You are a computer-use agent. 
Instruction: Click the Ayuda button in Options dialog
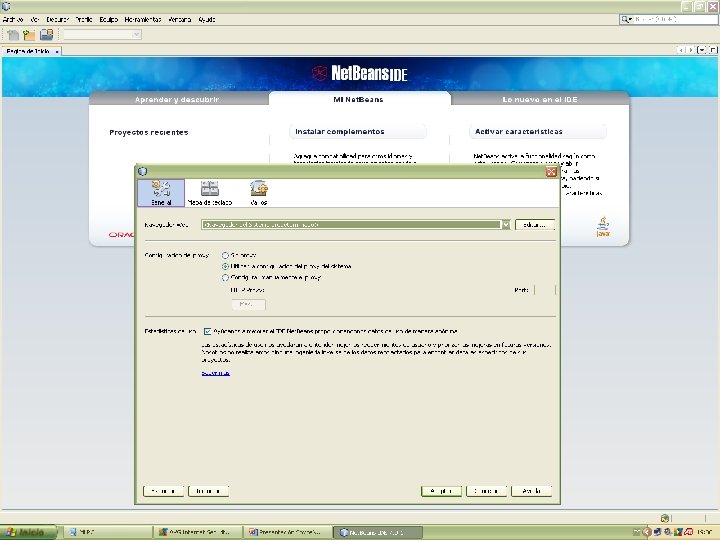click(x=531, y=491)
